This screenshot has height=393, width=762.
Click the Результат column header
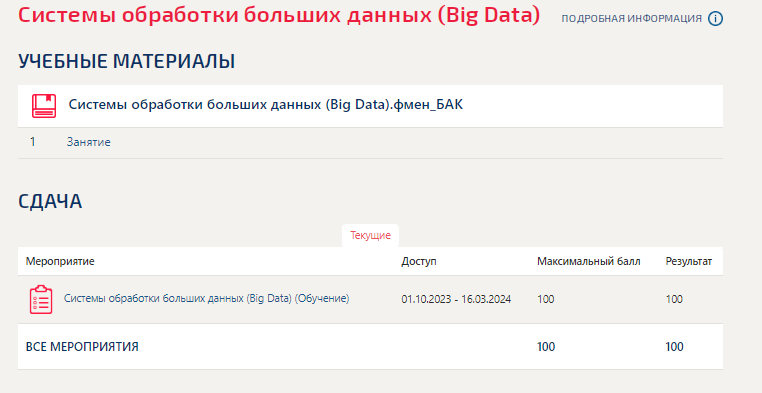[689, 261]
